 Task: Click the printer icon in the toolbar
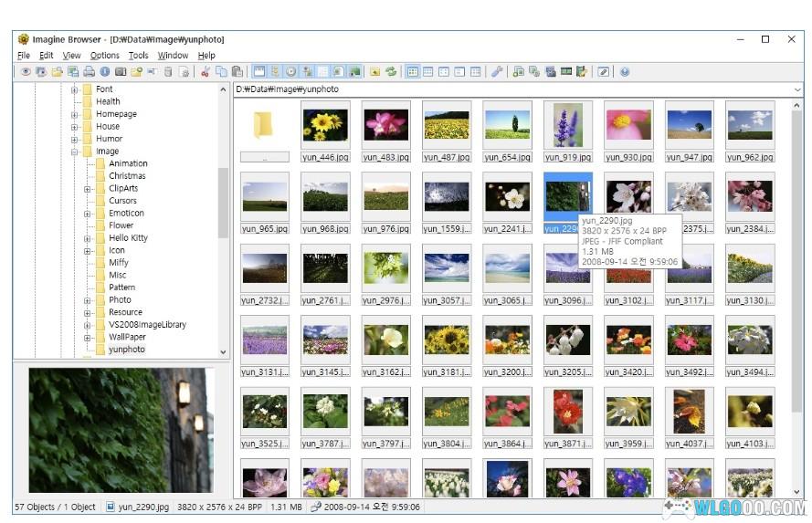coord(89,71)
